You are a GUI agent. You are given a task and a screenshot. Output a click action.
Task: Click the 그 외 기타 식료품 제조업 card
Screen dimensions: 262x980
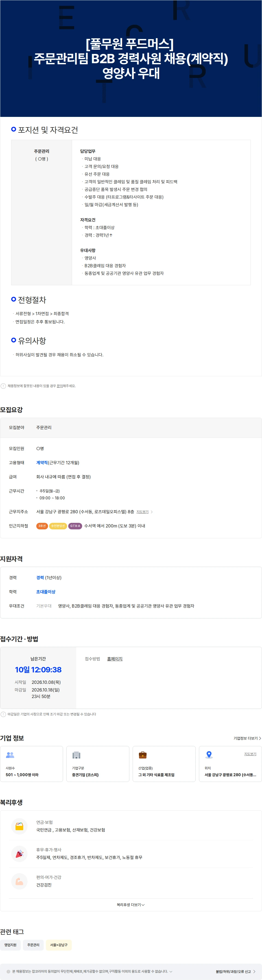point(164,763)
